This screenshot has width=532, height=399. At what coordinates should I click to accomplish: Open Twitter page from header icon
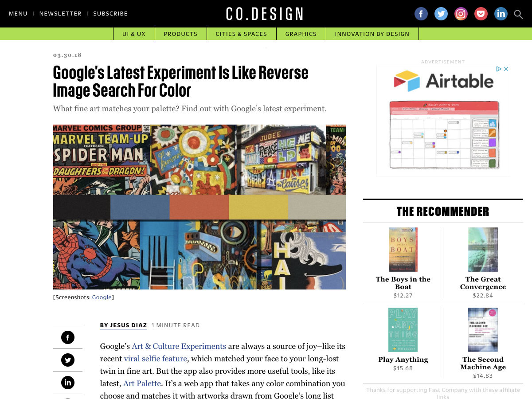click(x=441, y=14)
